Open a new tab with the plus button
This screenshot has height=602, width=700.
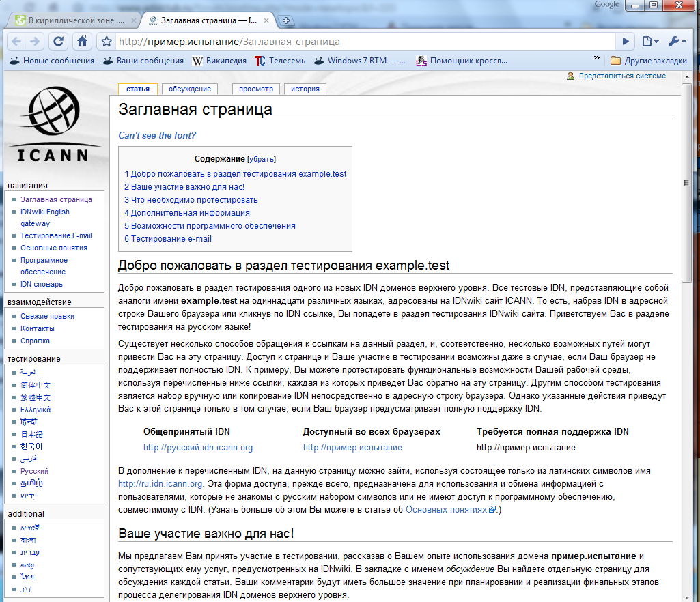point(286,20)
